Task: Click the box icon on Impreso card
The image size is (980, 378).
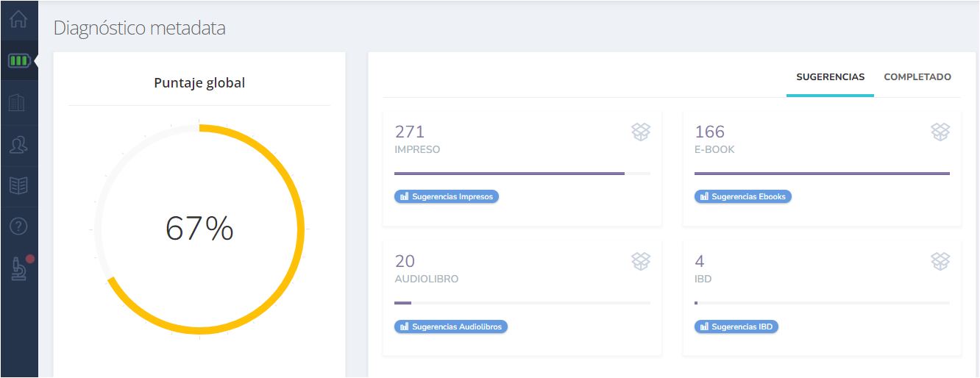Action: tap(641, 132)
